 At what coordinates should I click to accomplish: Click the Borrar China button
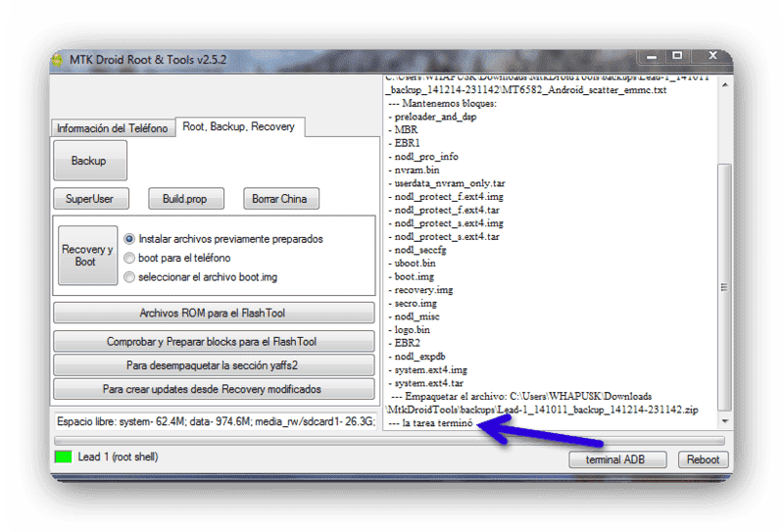pyautogui.click(x=280, y=199)
